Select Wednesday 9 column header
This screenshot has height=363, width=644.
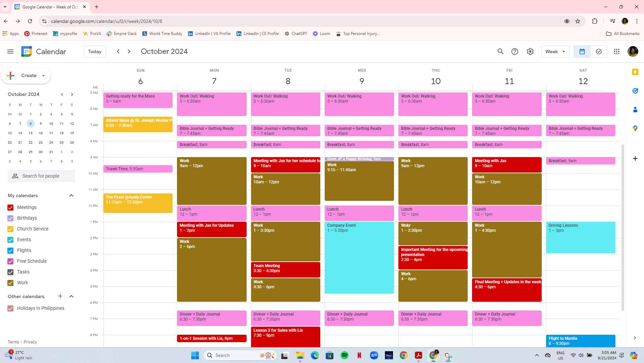tap(362, 81)
